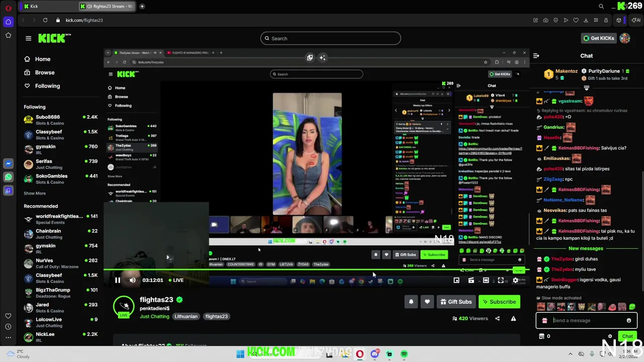Switch to flightas23 Stream browser tab
644x362 pixels.
(x=107, y=6)
